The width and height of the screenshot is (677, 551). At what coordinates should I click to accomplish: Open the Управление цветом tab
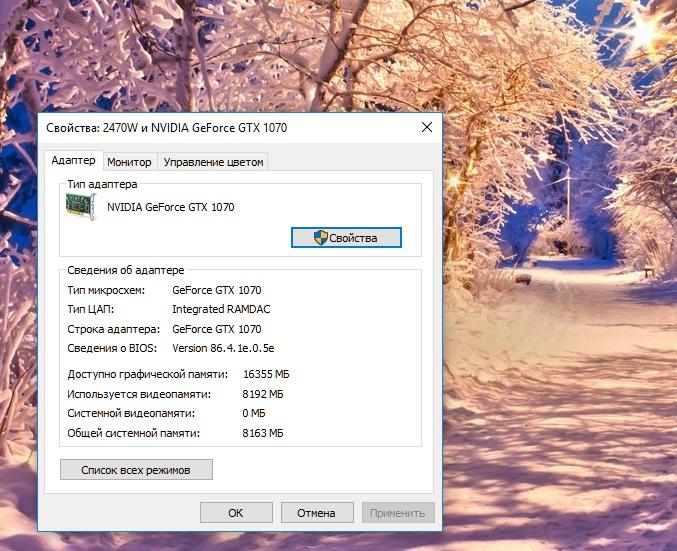point(213,162)
